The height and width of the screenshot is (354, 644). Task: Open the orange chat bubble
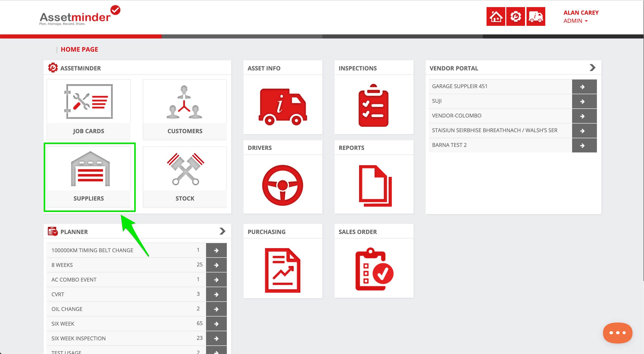point(617,333)
